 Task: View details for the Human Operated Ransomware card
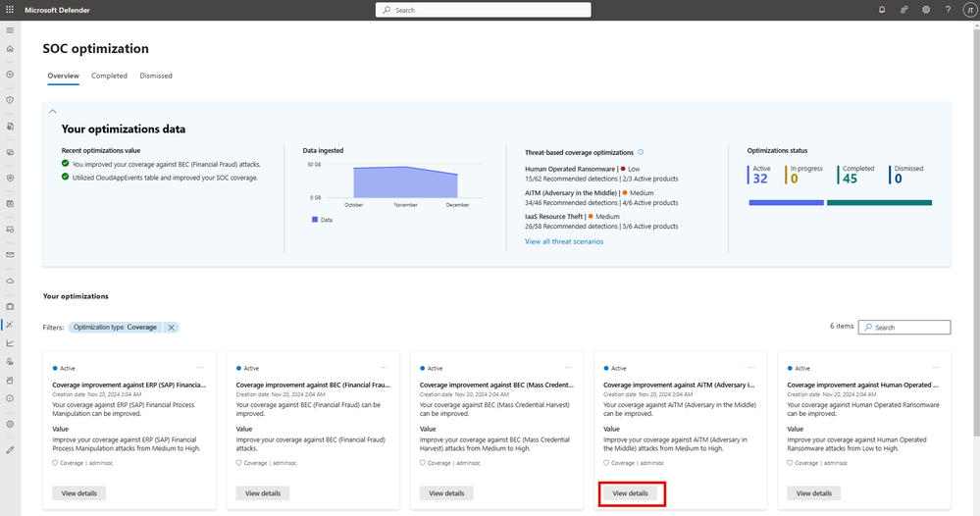pos(814,493)
